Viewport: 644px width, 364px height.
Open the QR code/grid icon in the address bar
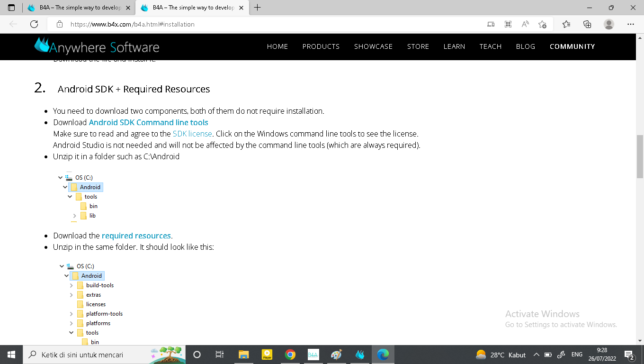(508, 24)
